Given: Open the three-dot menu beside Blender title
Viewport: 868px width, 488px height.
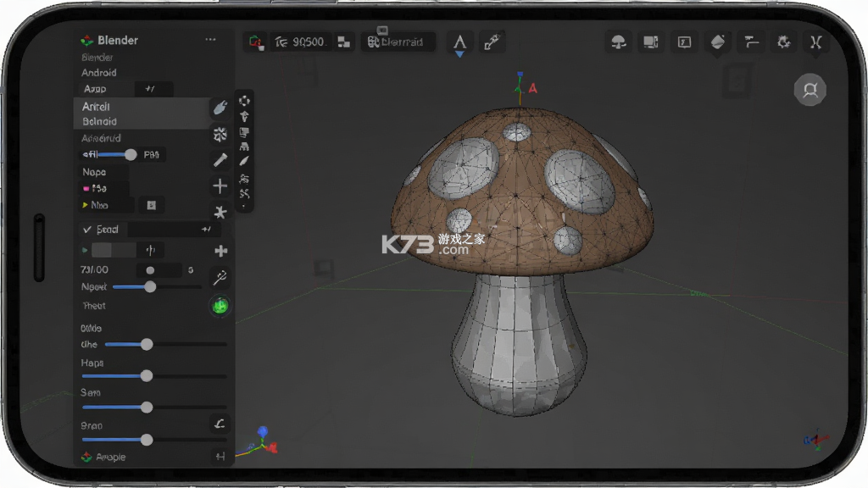Looking at the screenshot, I should [x=210, y=39].
